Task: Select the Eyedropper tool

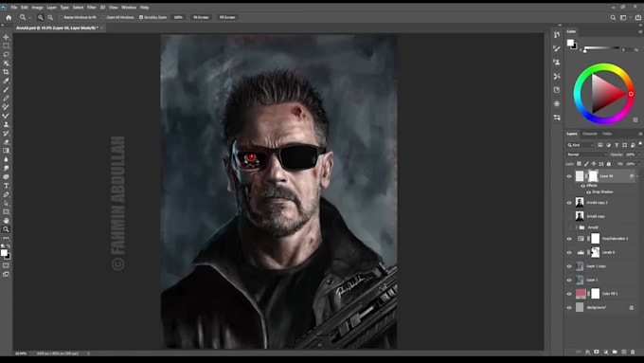Action: coord(6,81)
